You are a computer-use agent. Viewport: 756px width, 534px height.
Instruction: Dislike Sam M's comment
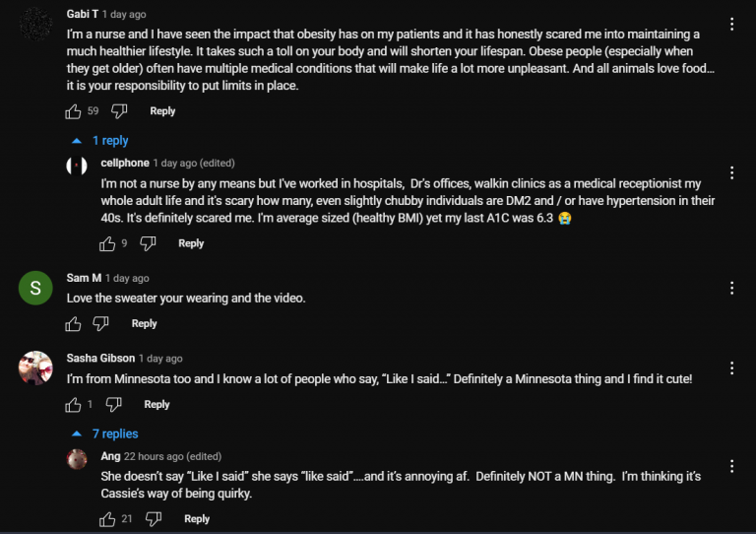point(100,324)
